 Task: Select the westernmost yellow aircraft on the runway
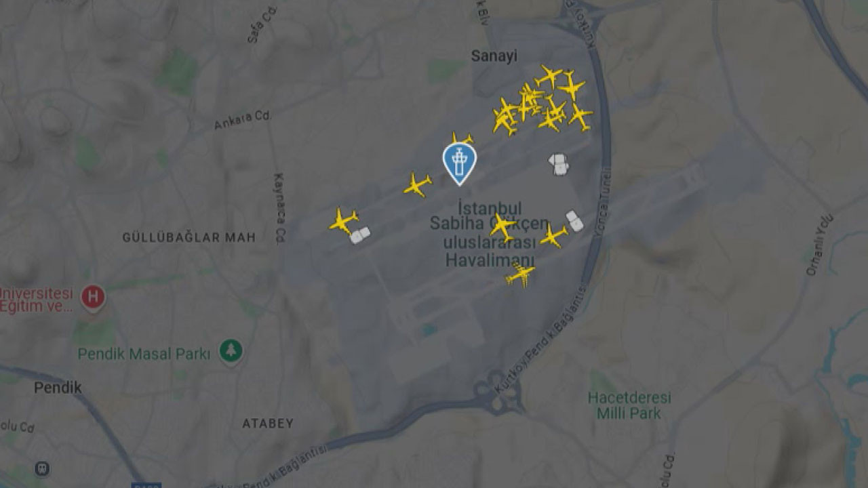coord(343,221)
